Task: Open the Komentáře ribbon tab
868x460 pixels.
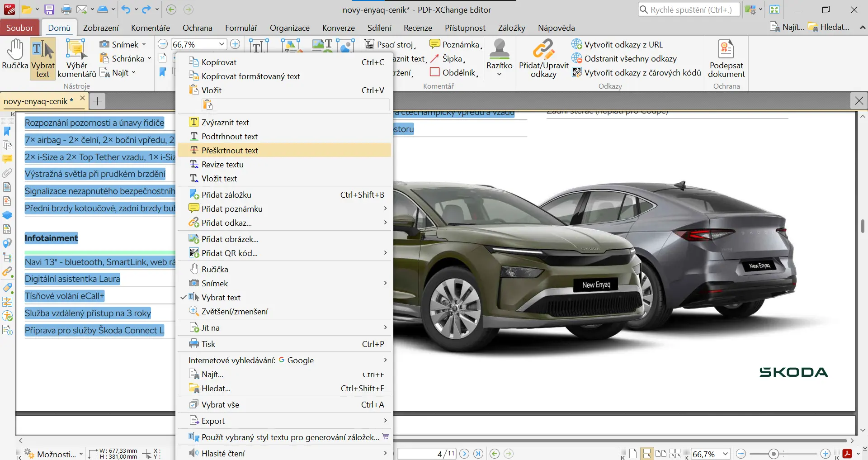Action: tap(151, 28)
